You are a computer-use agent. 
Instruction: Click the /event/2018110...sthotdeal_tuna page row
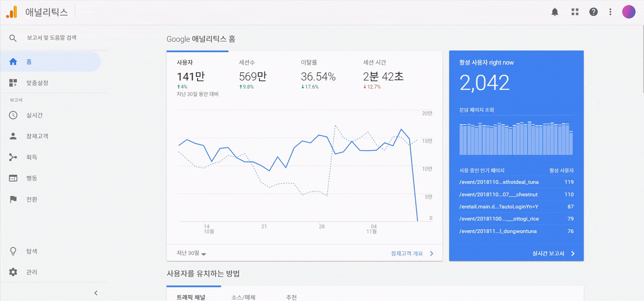516,182
